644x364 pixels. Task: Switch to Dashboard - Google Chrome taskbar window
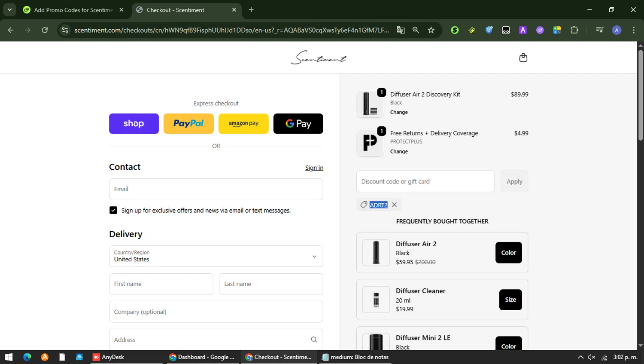(x=201, y=357)
